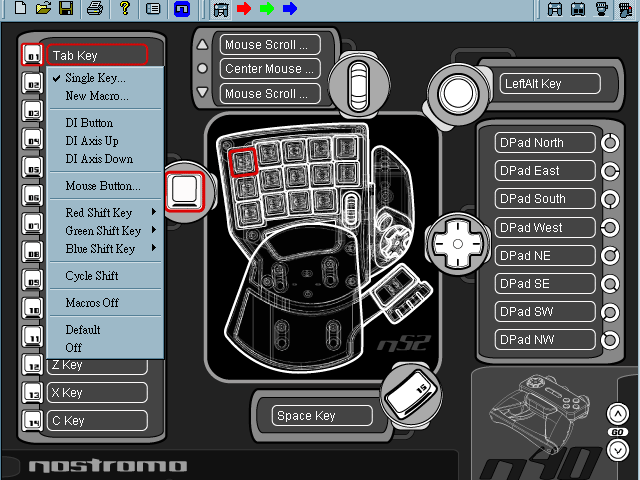This screenshot has height=480, width=640.
Task: Click direction indicator next to DPad North
Action: click(x=610, y=143)
